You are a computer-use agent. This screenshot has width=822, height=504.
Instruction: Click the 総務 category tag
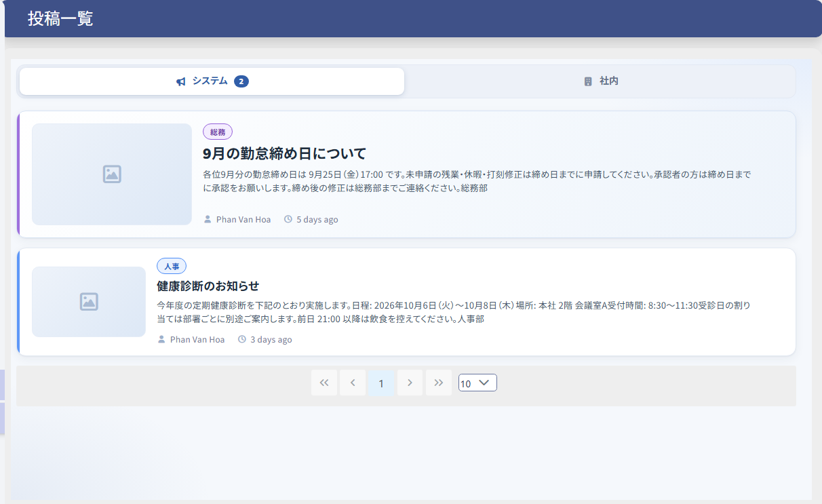pyautogui.click(x=218, y=132)
